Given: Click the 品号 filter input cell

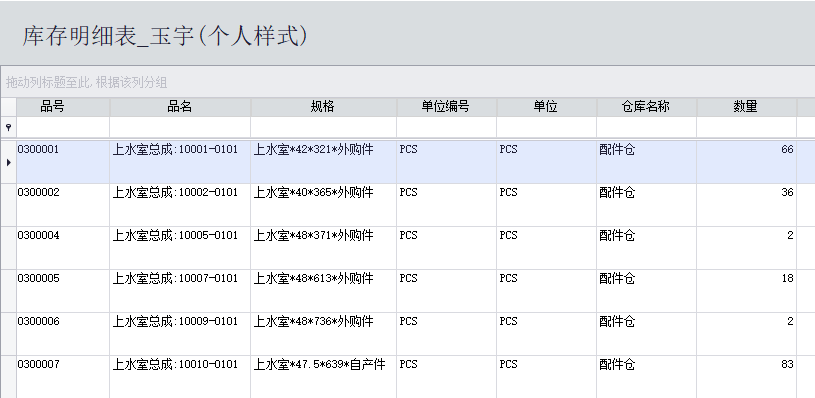Looking at the screenshot, I should click(63, 127).
